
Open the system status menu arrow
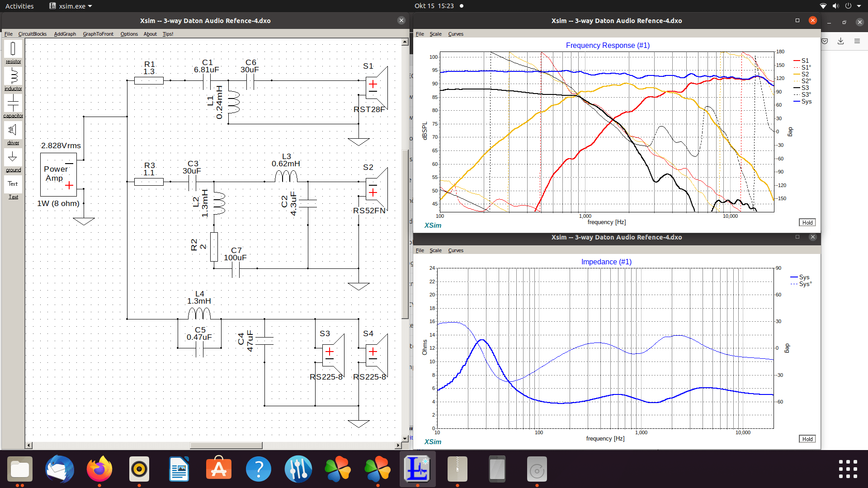click(859, 6)
